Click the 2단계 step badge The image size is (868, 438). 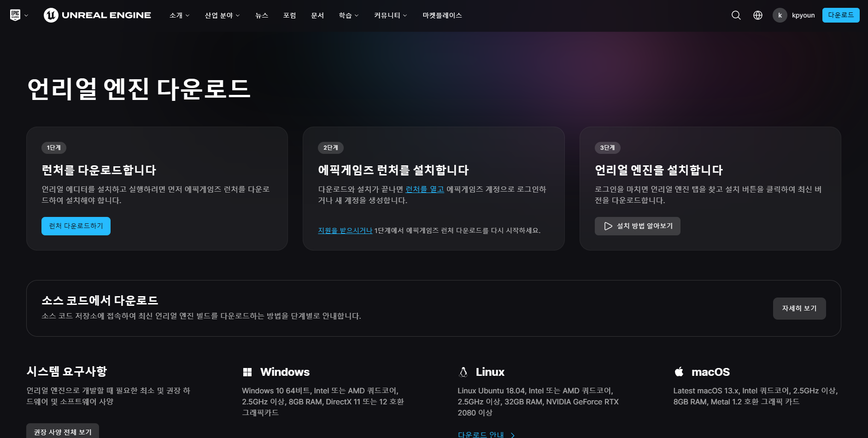tap(331, 148)
